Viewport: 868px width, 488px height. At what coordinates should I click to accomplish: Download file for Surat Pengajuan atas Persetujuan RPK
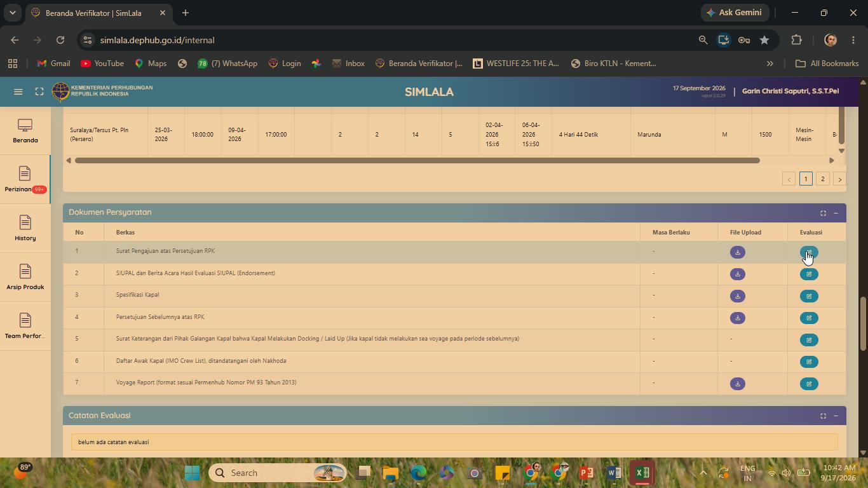(737, 252)
